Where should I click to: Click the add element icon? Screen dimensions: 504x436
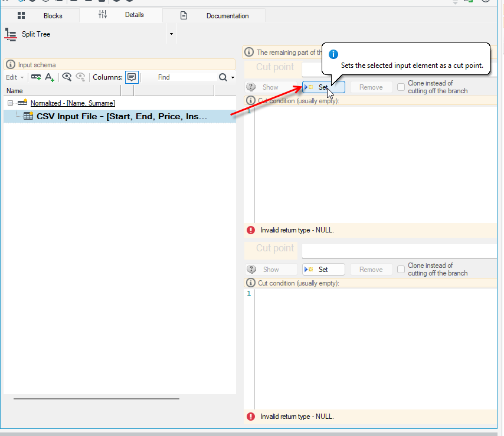35,77
